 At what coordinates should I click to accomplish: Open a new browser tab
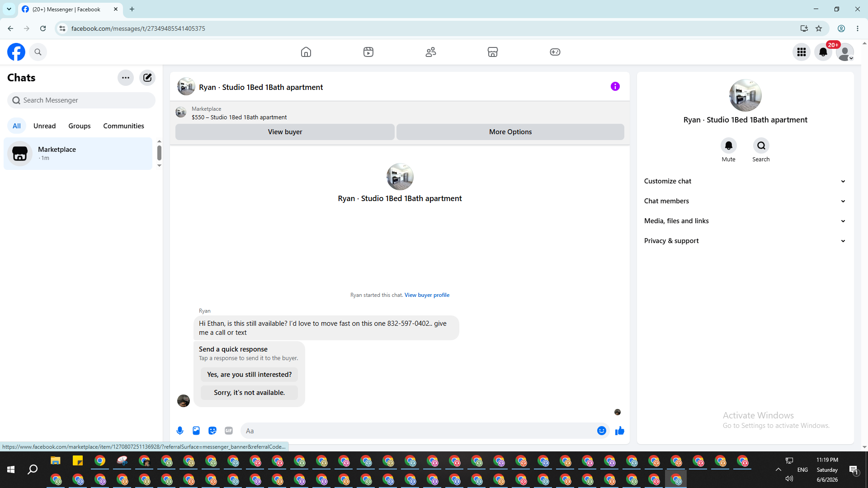click(x=132, y=9)
